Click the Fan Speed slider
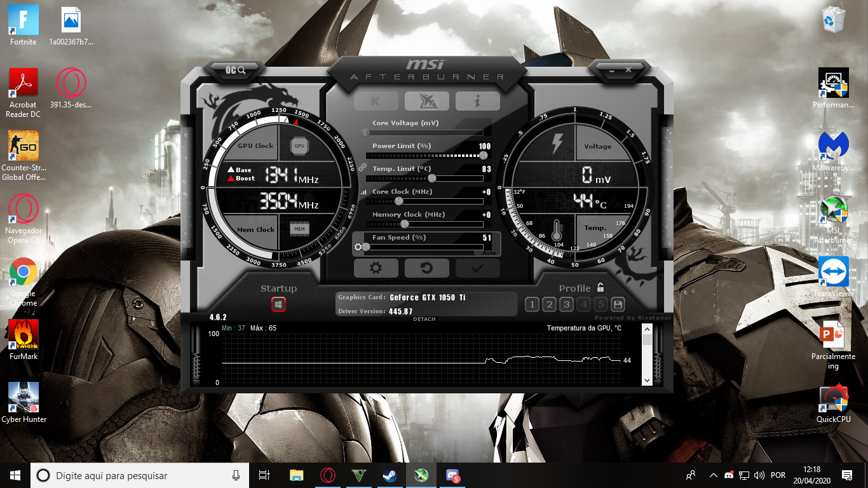This screenshot has width=868, height=488. [424, 247]
